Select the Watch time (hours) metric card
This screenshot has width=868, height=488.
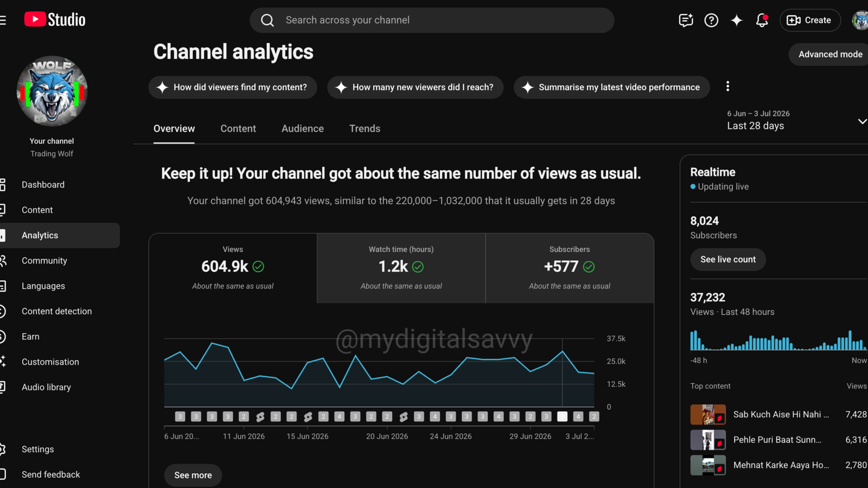point(401,268)
